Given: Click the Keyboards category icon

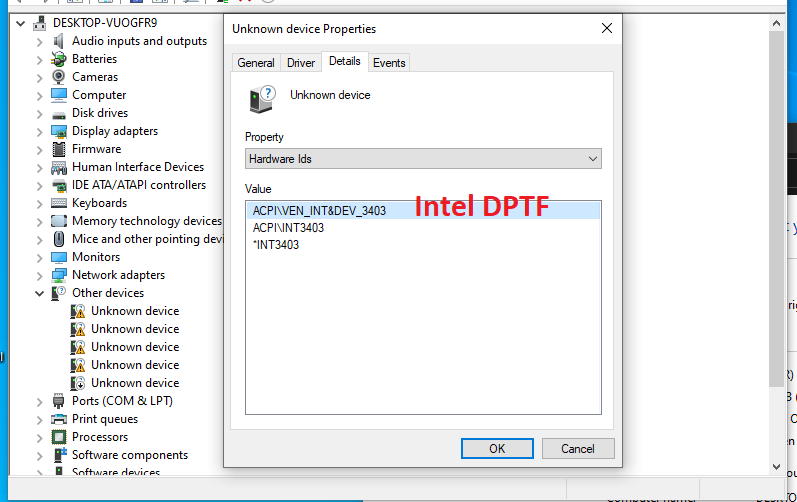Looking at the screenshot, I should point(60,203).
